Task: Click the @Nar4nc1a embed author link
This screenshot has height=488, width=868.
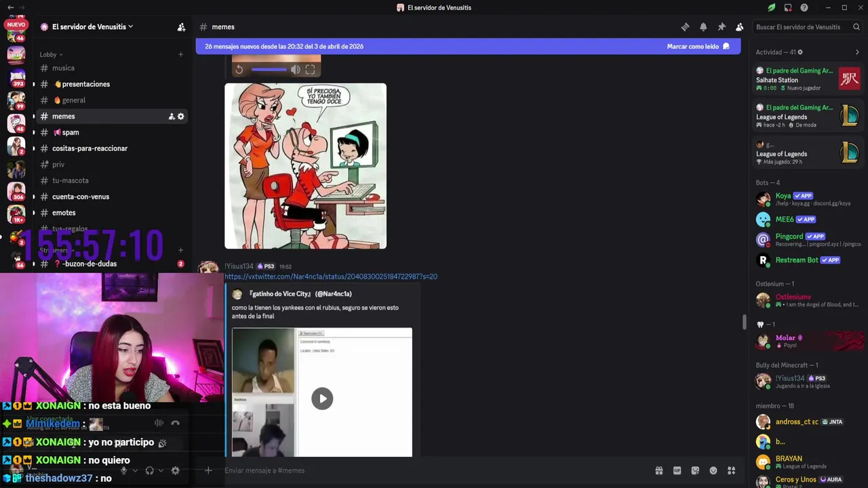Action: pyautogui.click(x=300, y=294)
